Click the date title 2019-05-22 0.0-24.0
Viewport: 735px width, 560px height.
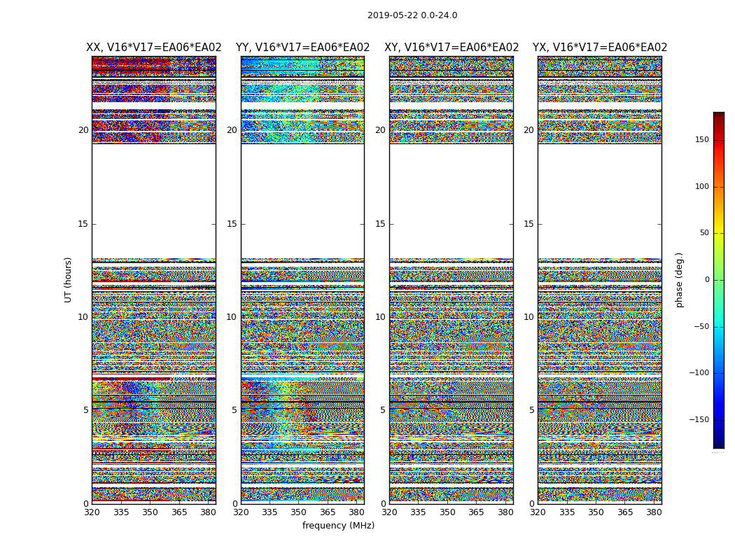pos(412,15)
